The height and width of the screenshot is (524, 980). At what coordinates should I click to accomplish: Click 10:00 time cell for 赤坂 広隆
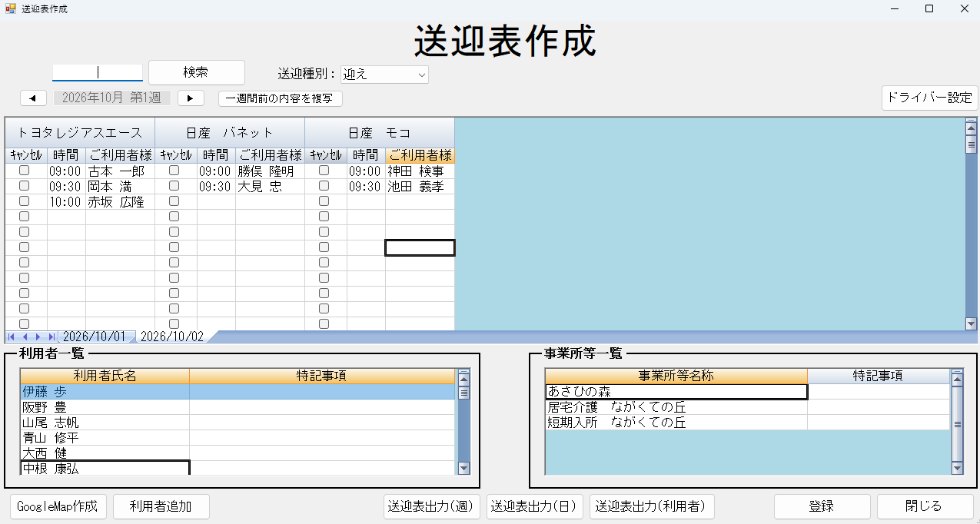click(66, 202)
